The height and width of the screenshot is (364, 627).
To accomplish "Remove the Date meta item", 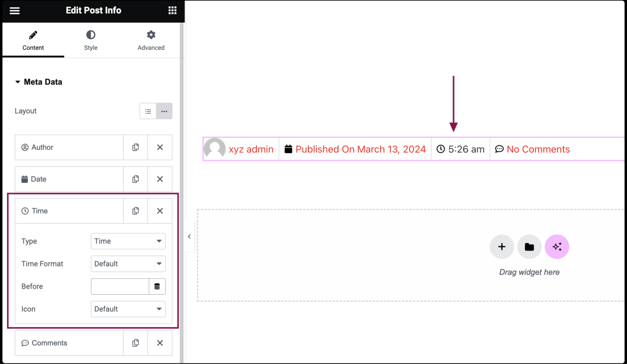I will pos(160,178).
